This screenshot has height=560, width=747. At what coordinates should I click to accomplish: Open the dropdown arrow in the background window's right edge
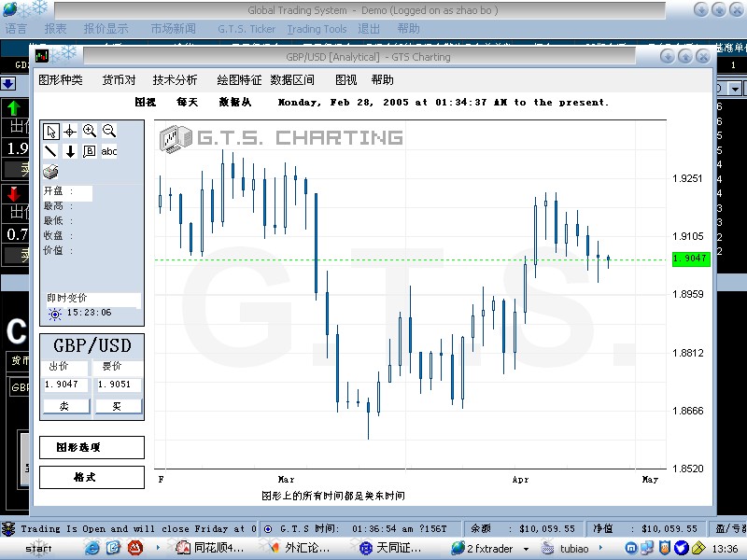[x=736, y=89]
